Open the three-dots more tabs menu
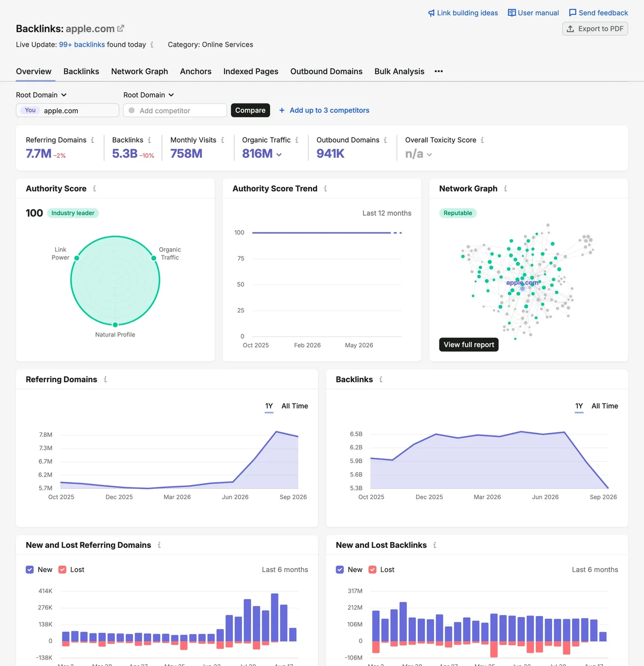The image size is (644, 666). (x=438, y=71)
